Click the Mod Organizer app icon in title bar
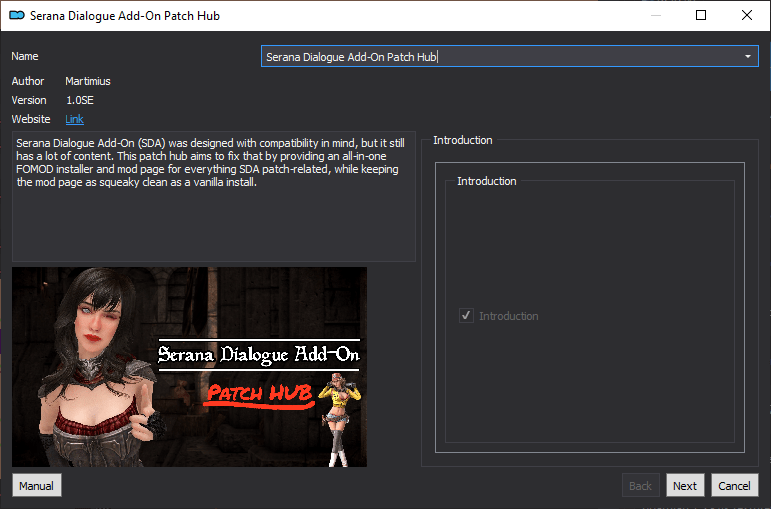 17,15
